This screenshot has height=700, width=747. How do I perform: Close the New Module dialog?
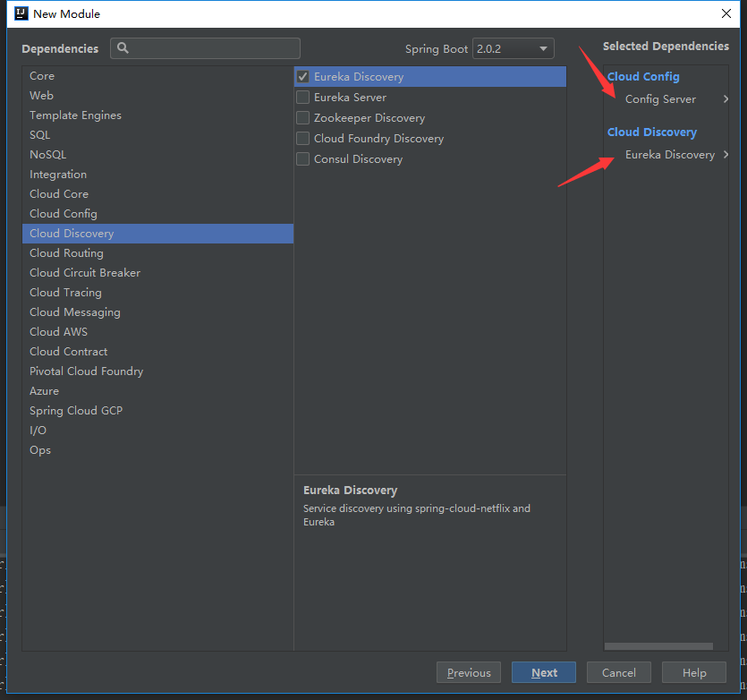726,13
